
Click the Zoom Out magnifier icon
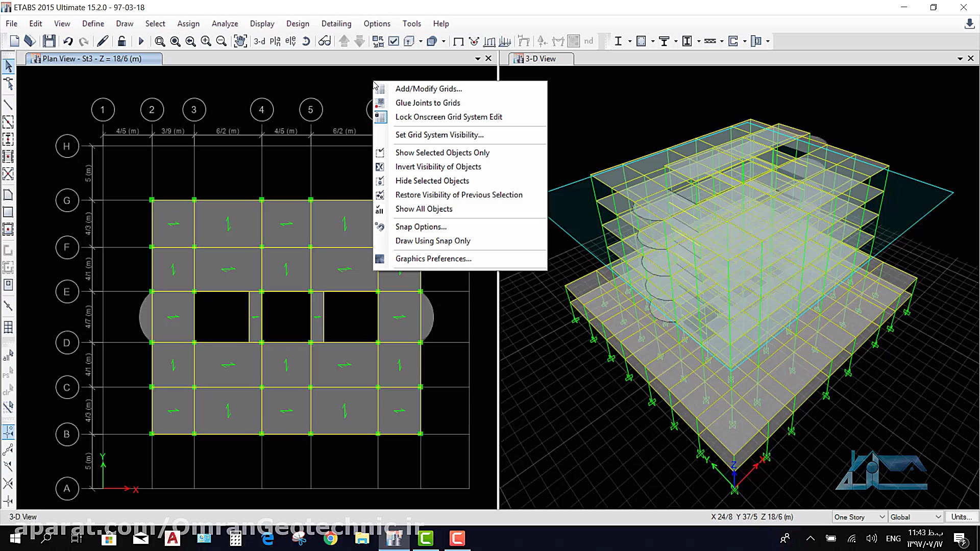pyautogui.click(x=221, y=41)
